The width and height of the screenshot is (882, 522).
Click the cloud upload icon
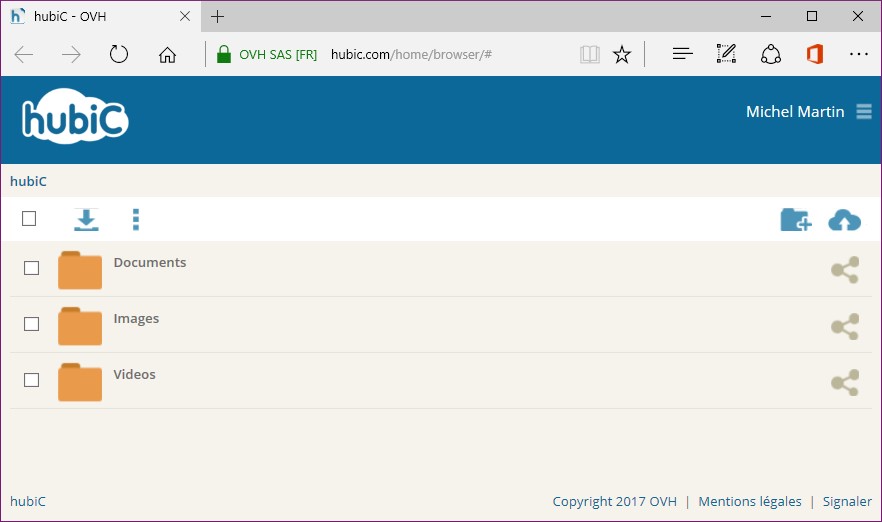coord(844,220)
